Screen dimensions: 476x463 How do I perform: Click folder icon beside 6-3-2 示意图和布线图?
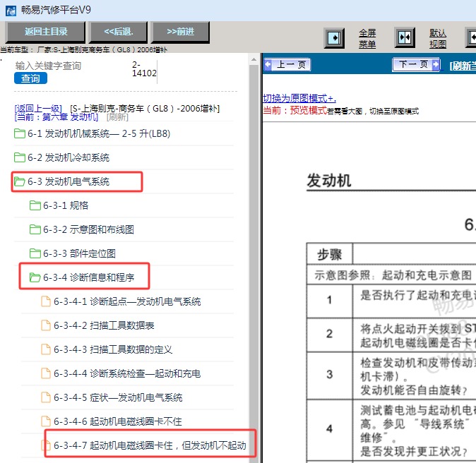pyautogui.click(x=35, y=229)
